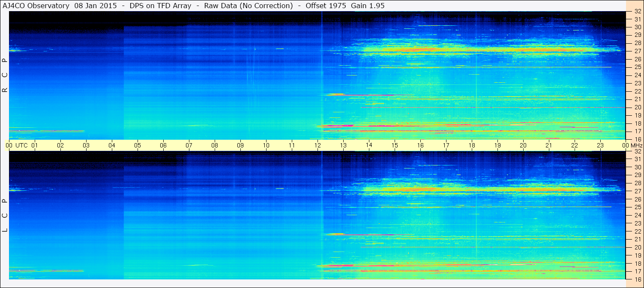644x288 pixels.
Task: Click the LCP vertical panel label
Action: coord(5,216)
